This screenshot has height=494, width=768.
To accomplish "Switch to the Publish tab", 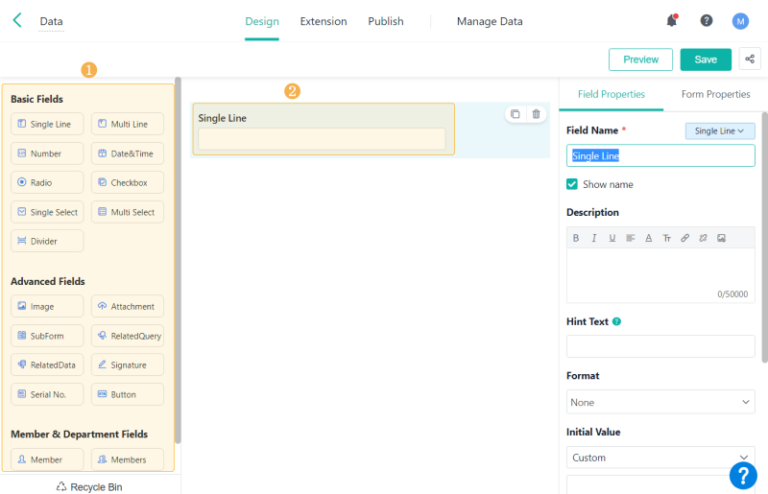I will (x=386, y=22).
